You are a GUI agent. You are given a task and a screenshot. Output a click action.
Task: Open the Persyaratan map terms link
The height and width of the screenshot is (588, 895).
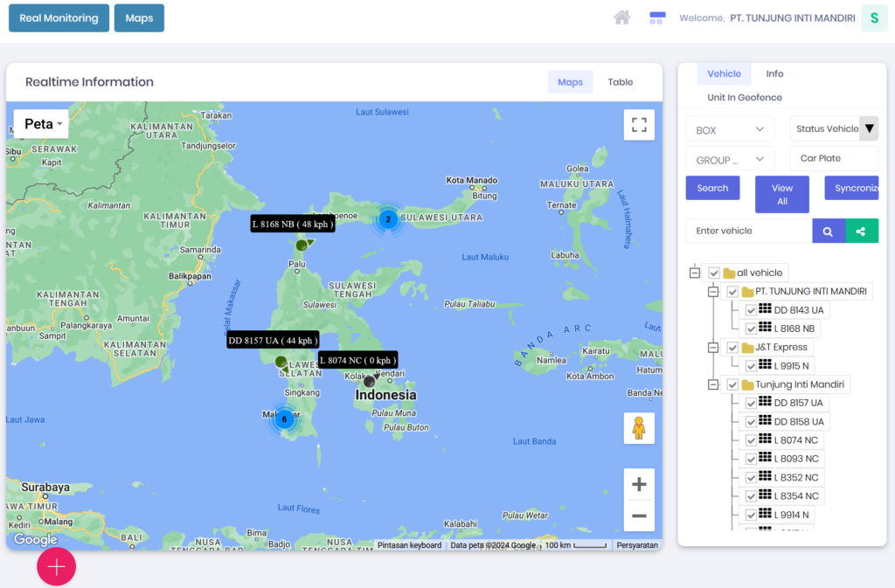(x=637, y=545)
